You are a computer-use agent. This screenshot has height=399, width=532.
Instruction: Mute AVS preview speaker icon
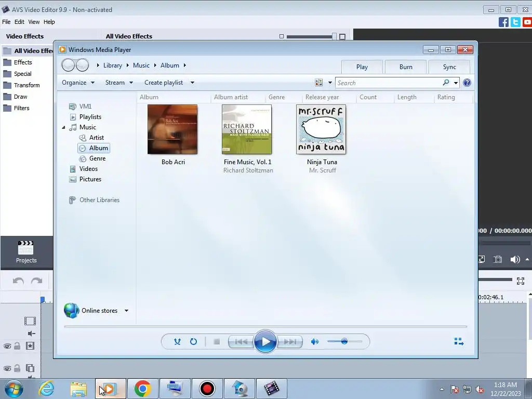point(515,260)
